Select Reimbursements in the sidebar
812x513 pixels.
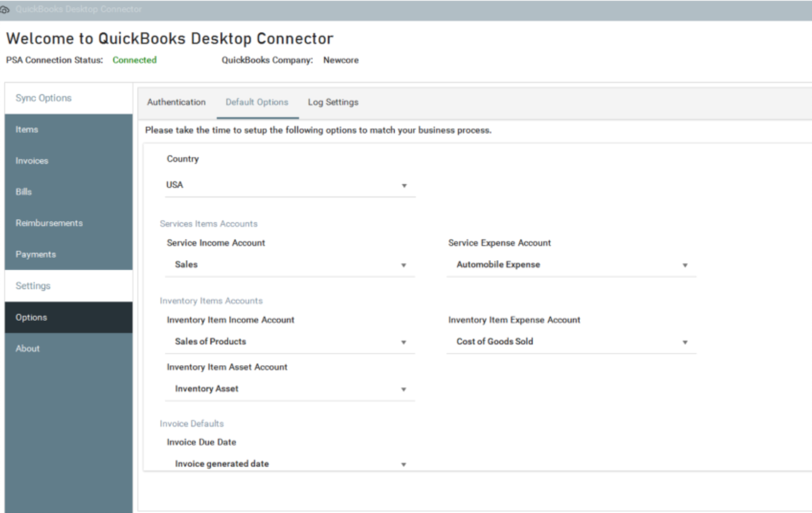tap(68, 223)
